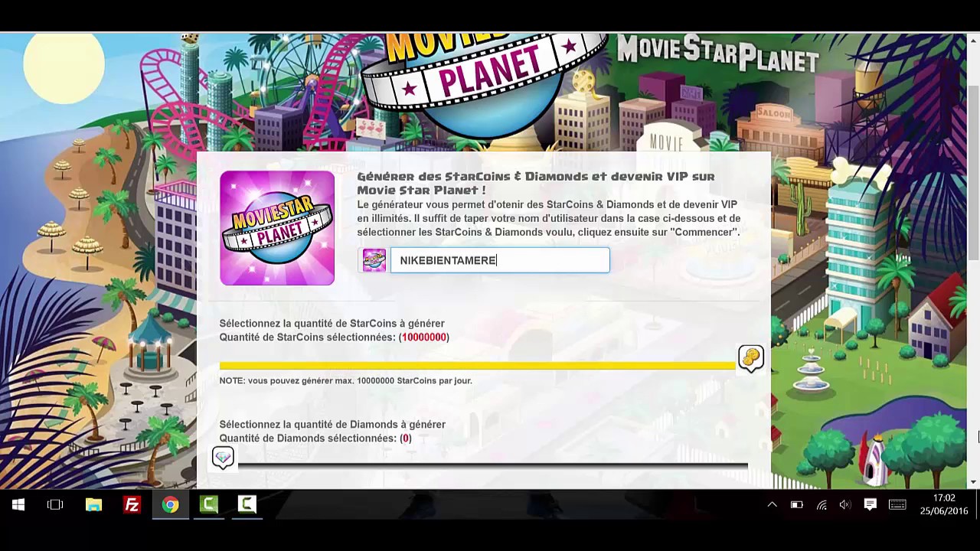Viewport: 980px width, 551px height.
Task: Click the 10000000 selected StarCoins value
Action: pyautogui.click(x=424, y=337)
